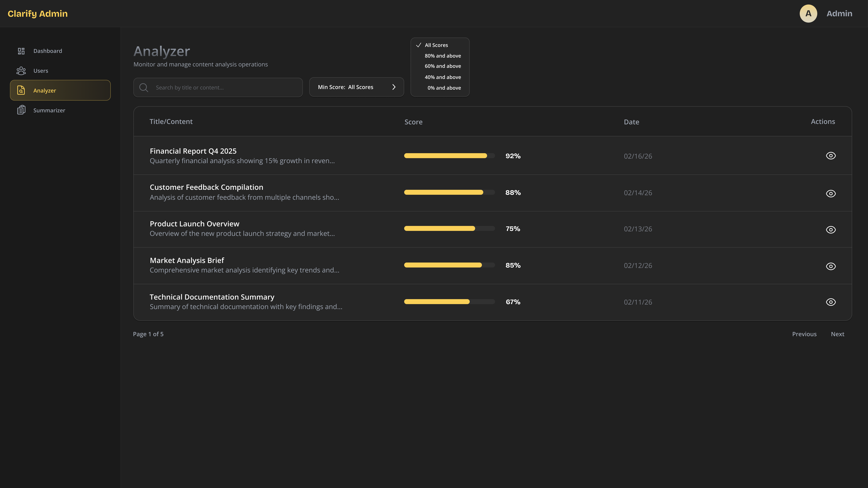868x488 pixels.
Task: Choose "80% and above" score filter
Action: [x=443, y=56]
